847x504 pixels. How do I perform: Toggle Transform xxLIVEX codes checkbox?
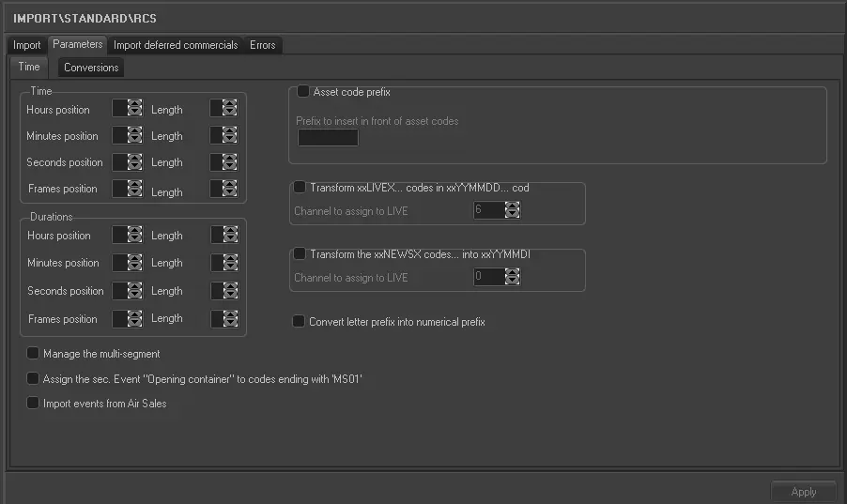click(x=300, y=188)
